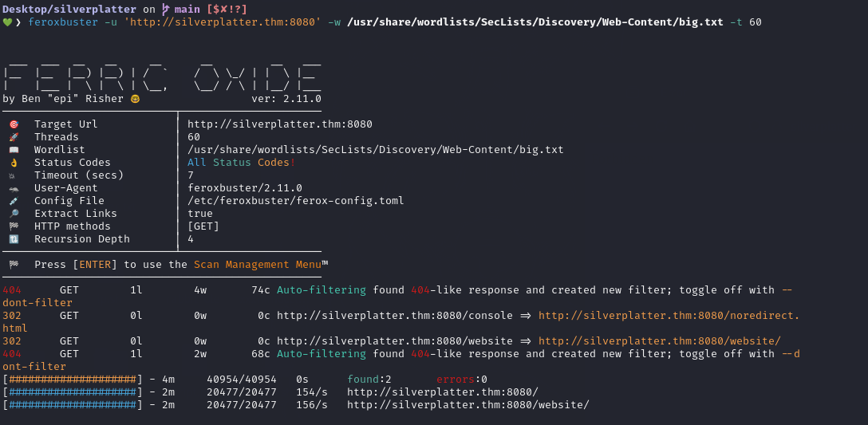Click the http://silverplatter.thm:8080/website/ scan target at bottom
The image size is (868, 425).
coord(468,405)
